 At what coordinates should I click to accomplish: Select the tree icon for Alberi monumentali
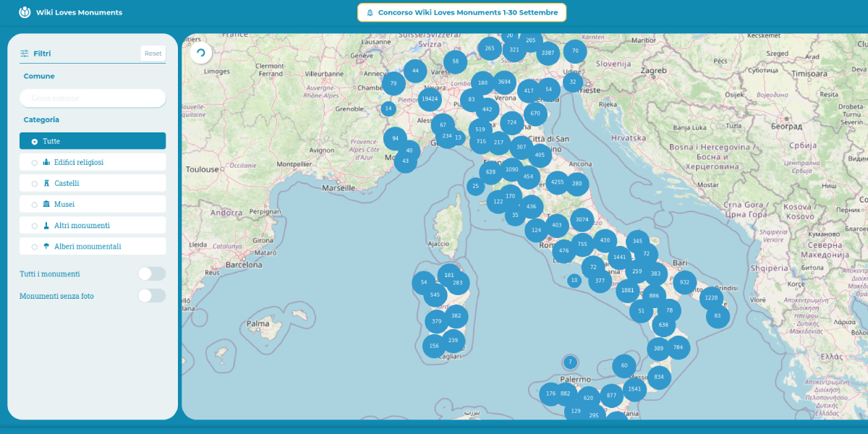click(47, 246)
